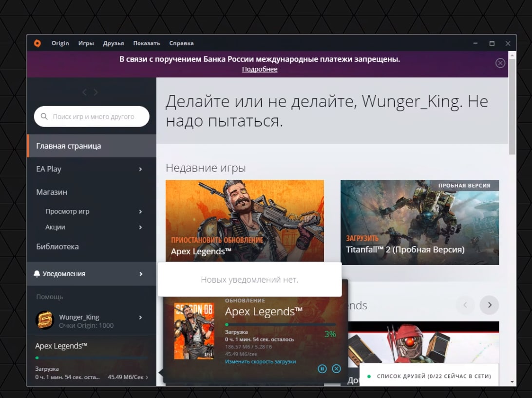Select Главная страница in the sidebar
This screenshot has height=398, width=532.
tap(92, 146)
